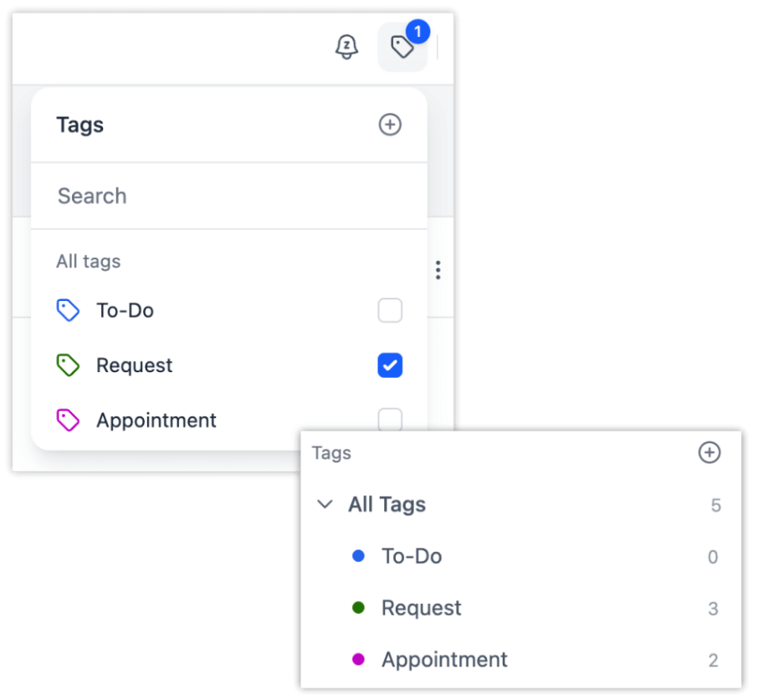This screenshot has height=700, width=763.
Task: Click the blue To-Do color dot
Action: point(359,556)
